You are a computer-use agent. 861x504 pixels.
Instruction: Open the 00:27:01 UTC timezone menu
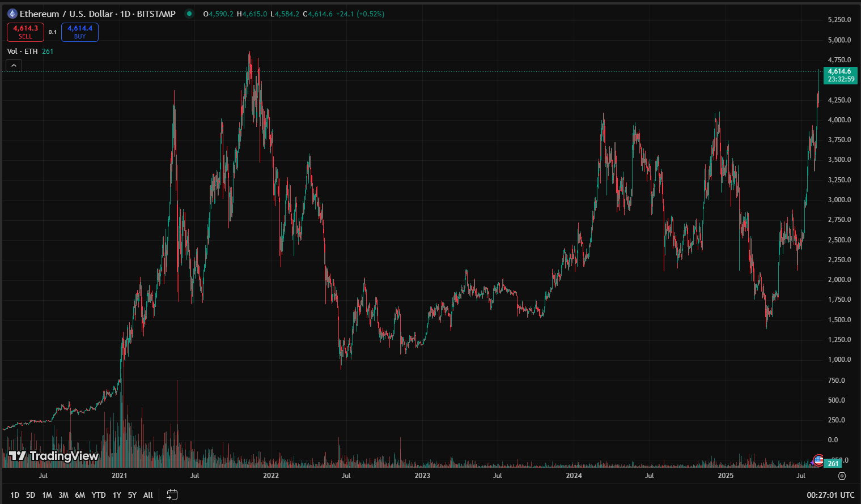coord(830,495)
